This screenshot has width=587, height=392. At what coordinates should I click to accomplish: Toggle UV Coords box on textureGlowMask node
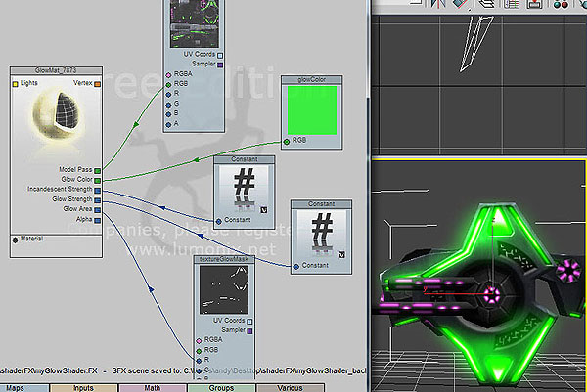tap(248, 322)
